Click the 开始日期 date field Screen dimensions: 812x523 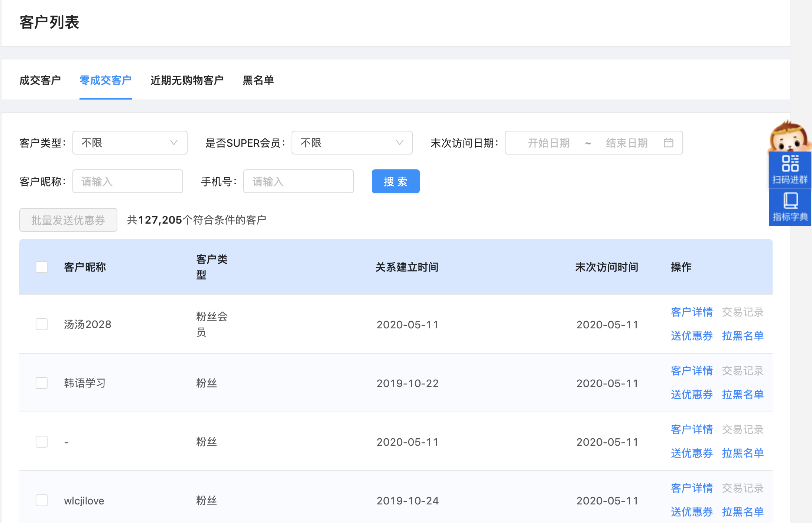click(x=549, y=143)
